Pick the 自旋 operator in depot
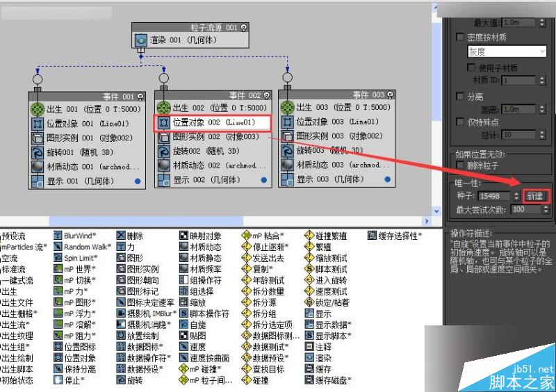The width and height of the screenshot is (556, 392). tap(193, 325)
